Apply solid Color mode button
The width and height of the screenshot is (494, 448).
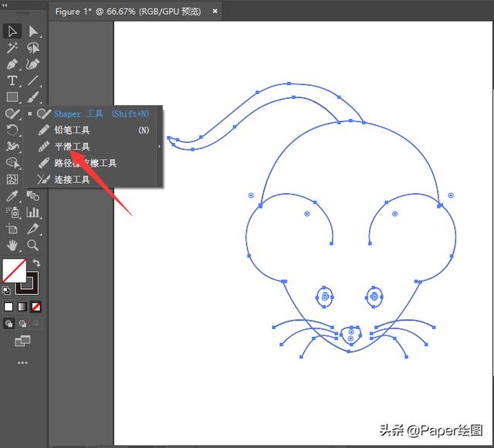[8, 307]
